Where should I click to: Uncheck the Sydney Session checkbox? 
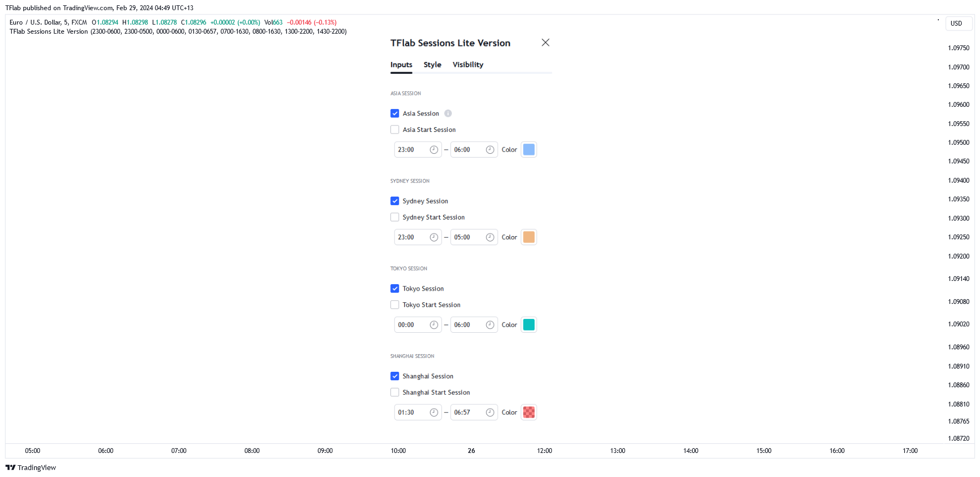coord(395,201)
